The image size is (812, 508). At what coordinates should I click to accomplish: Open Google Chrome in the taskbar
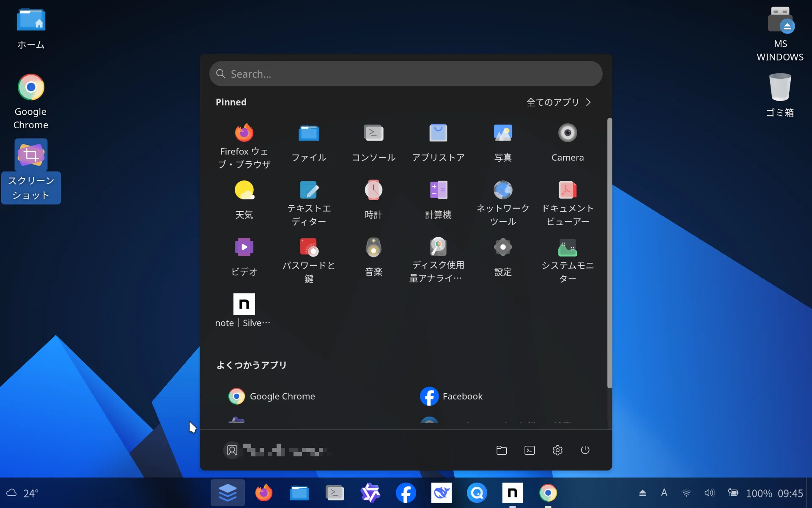[548, 493]
